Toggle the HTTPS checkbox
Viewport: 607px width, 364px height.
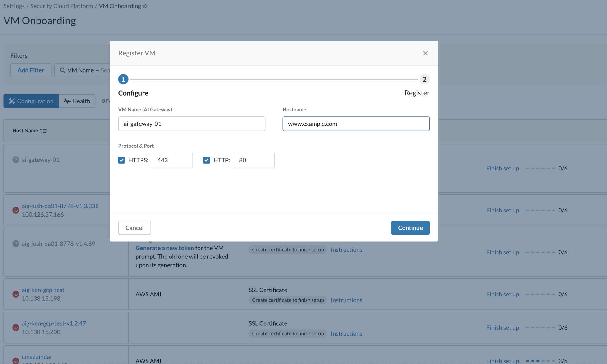pyautogui.click(x=121, y=160)
